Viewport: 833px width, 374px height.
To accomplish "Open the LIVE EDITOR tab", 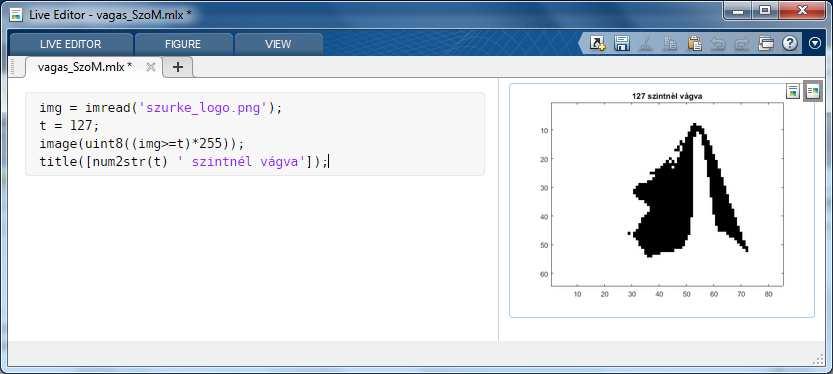I will (x=71, y=44).
